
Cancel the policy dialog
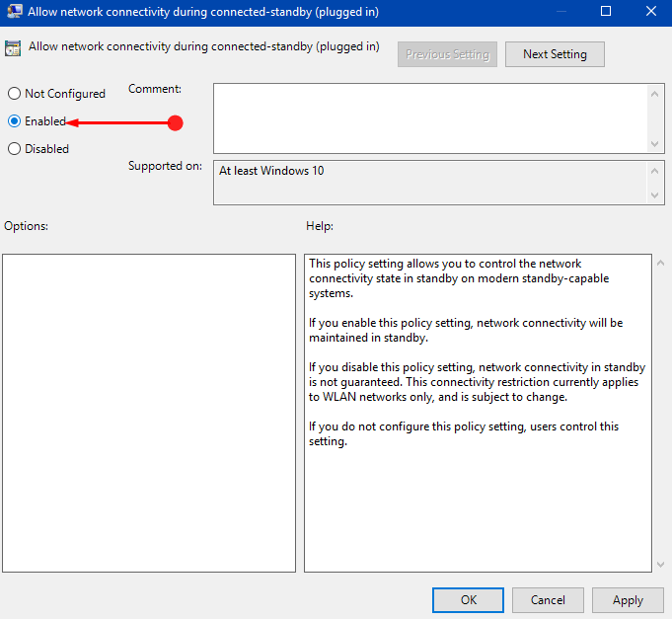pos(548,600)
